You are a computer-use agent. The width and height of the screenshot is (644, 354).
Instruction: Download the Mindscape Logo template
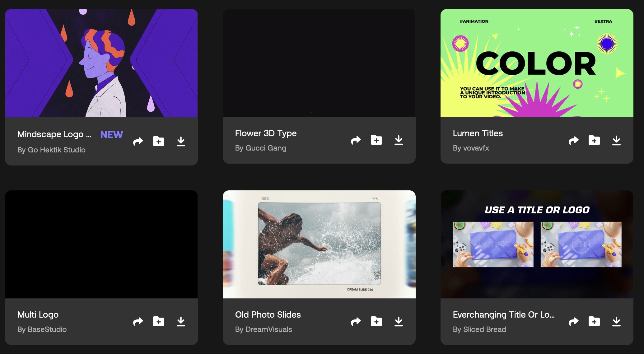181,142
